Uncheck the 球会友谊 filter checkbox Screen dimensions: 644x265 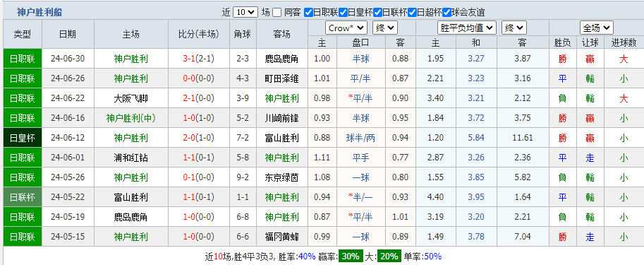click(x=446, y=12)
